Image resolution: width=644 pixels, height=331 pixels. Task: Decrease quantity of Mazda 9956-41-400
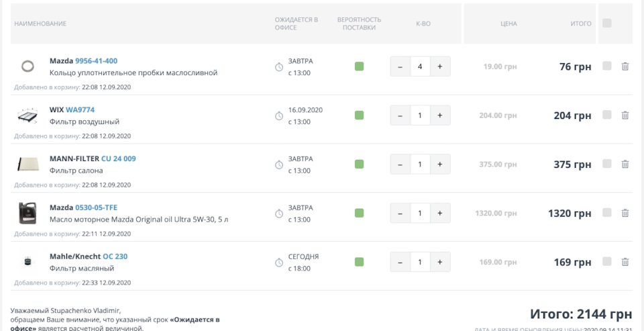tap(400, 66)
